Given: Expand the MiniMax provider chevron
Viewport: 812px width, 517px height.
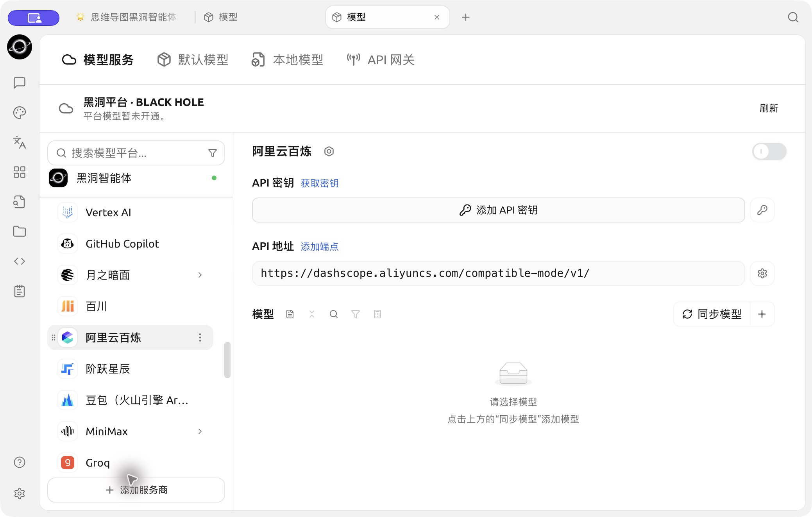Looking at the screenshot, I should tap(200, 431).
